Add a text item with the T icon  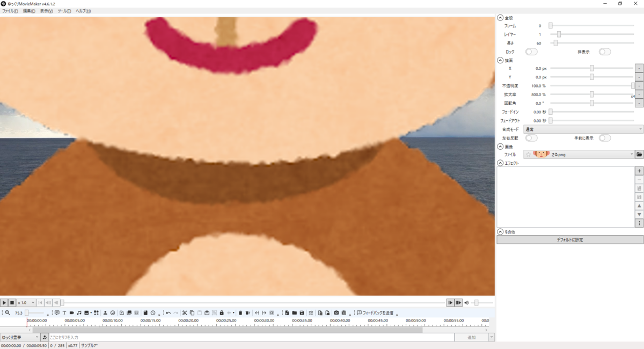point(64,312)
